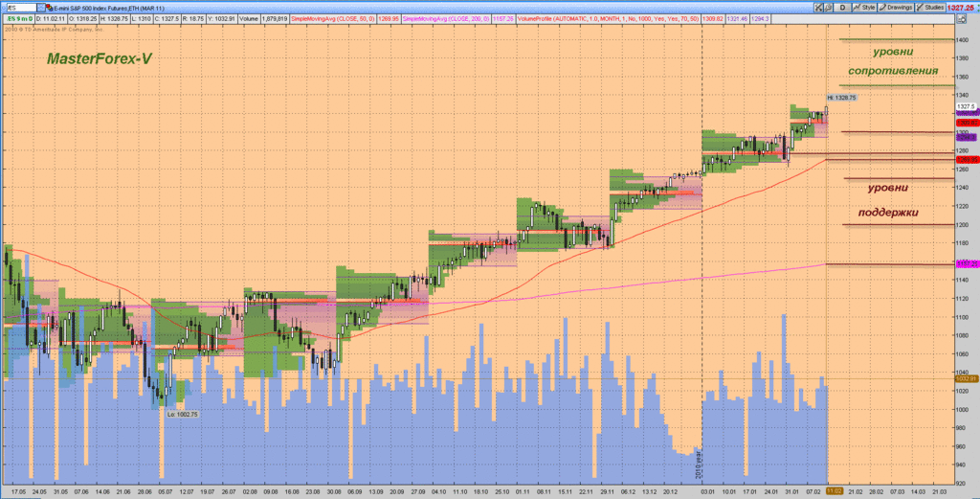Click the high price H: 1328.75 field
This screenshot has height=499, width=980.
(115, 19)
